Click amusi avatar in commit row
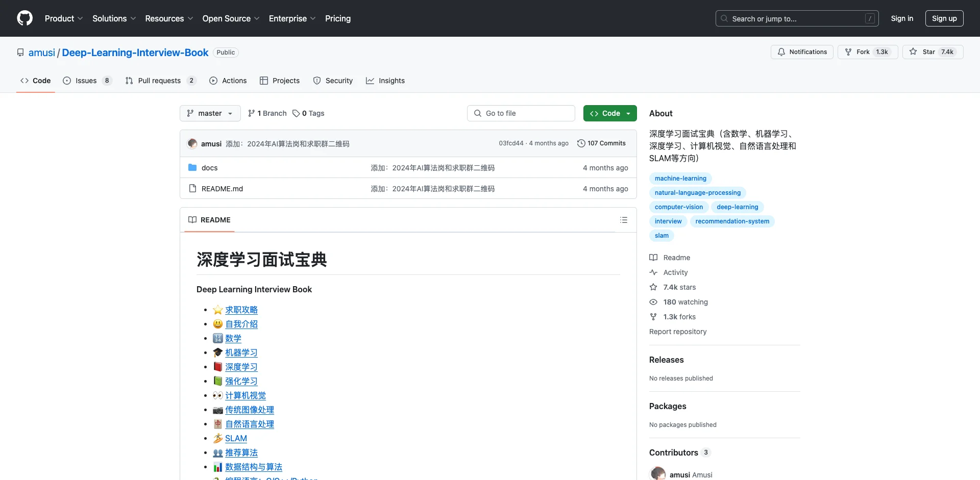Image resolution: width=980 pixels, height=480 pixels. pos(192,144)
